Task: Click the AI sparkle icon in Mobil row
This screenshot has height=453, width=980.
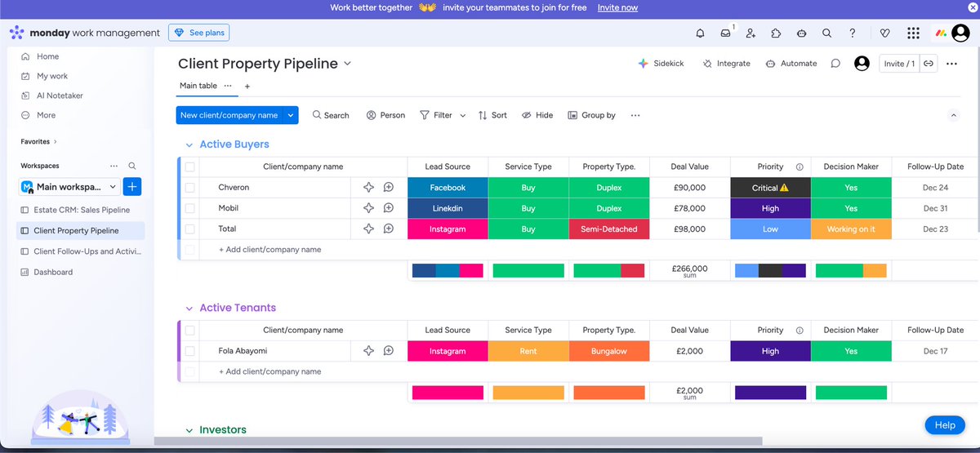Action: 368,208
